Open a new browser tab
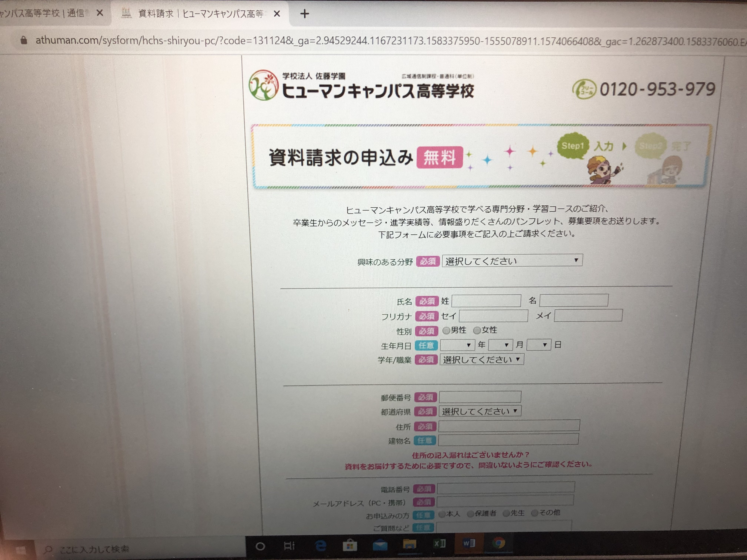Viewport: 747px width, 560px height. click(305, 14)
